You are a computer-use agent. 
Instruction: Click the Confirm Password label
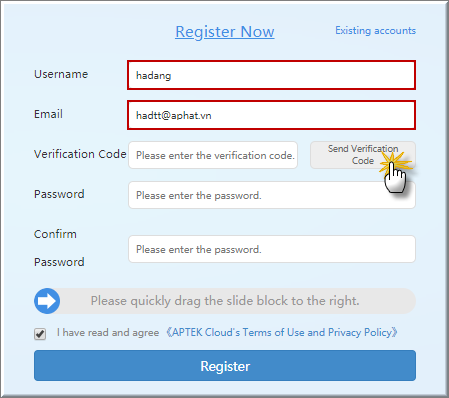click(59, 248)
